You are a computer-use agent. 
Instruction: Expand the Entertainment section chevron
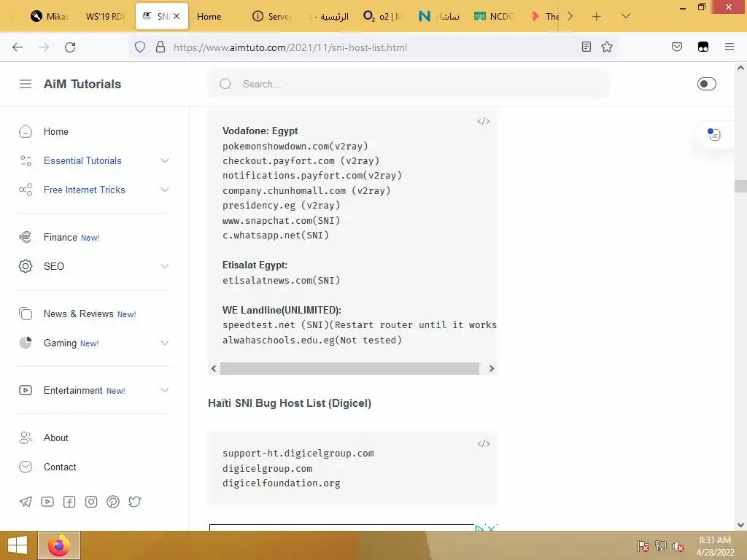(x=165, y=390)
